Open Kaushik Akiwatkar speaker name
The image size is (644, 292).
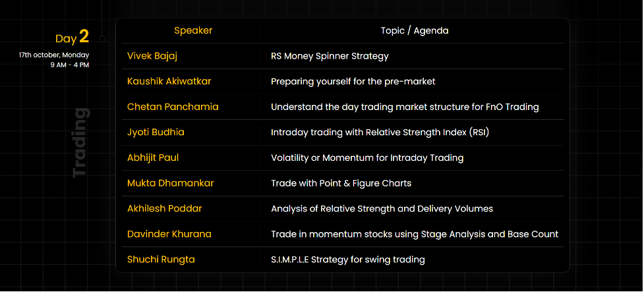(x=169, y=81)
